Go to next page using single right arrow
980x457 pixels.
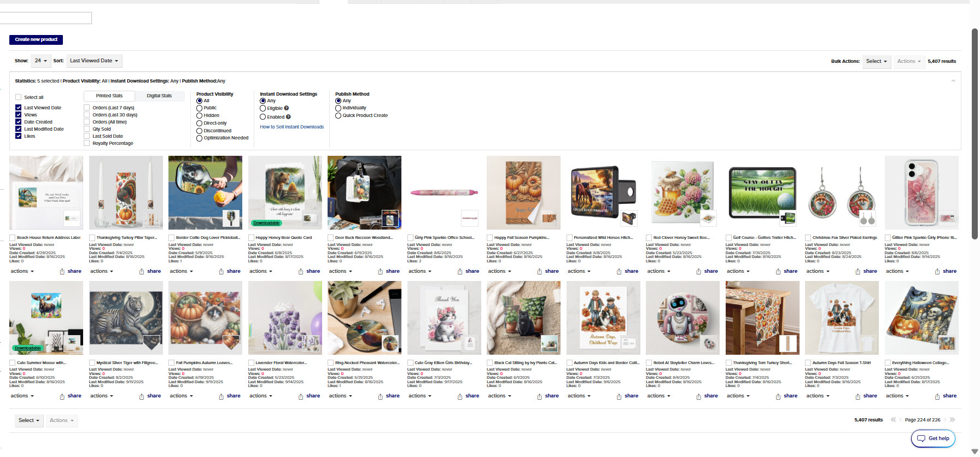point(945,420)
